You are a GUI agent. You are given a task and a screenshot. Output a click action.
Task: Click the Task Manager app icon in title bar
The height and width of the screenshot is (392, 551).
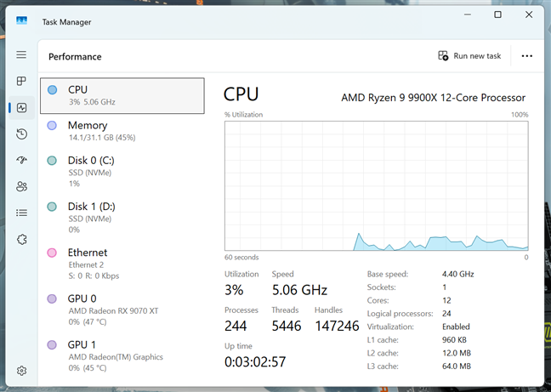point(22,20)
